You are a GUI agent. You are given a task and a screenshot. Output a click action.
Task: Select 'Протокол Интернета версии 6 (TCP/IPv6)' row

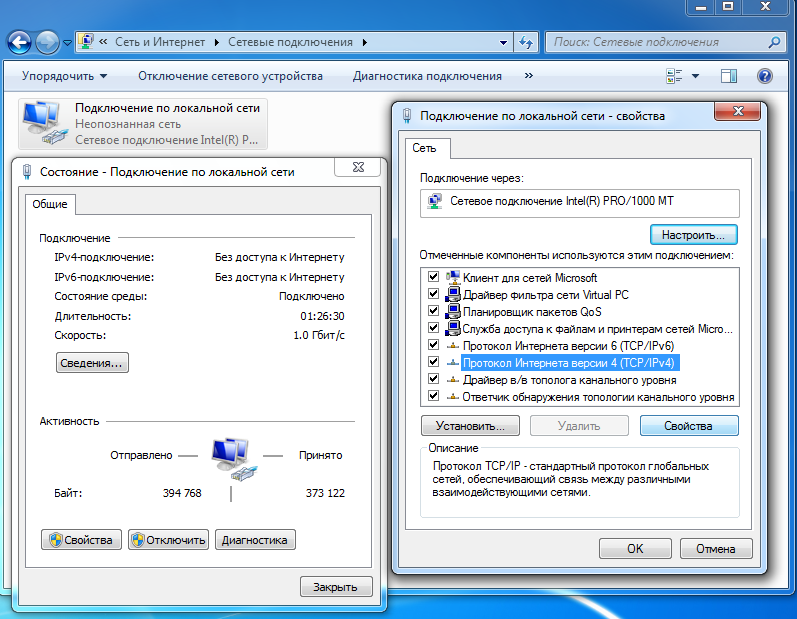(x=568, y=346)
